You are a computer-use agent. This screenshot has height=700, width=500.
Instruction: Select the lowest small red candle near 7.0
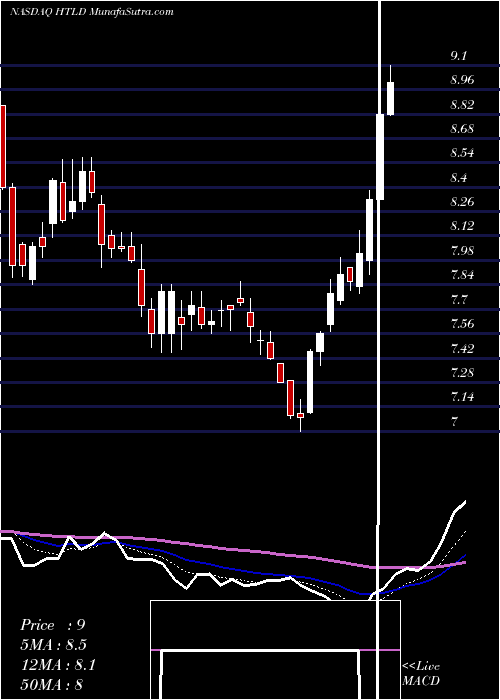pos(300,416)
